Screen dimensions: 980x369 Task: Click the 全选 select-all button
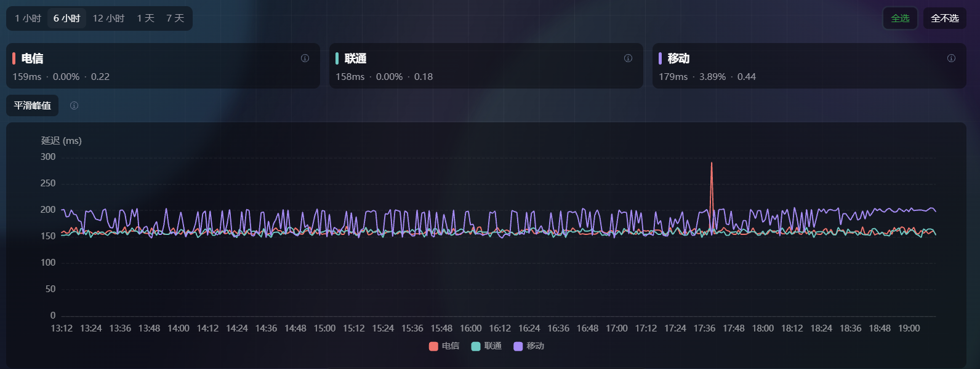pos(900,18)
